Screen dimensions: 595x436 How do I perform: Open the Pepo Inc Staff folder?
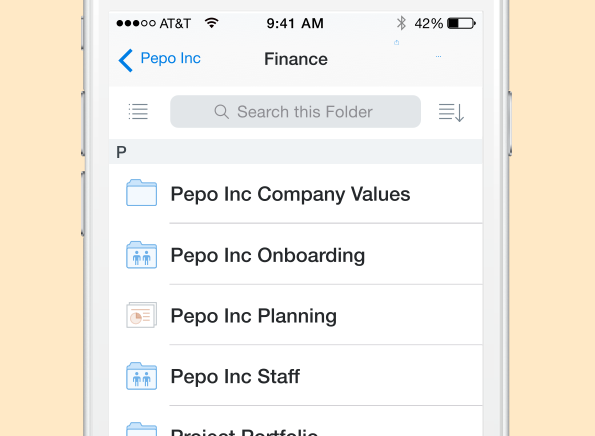[x=296, y=376]
